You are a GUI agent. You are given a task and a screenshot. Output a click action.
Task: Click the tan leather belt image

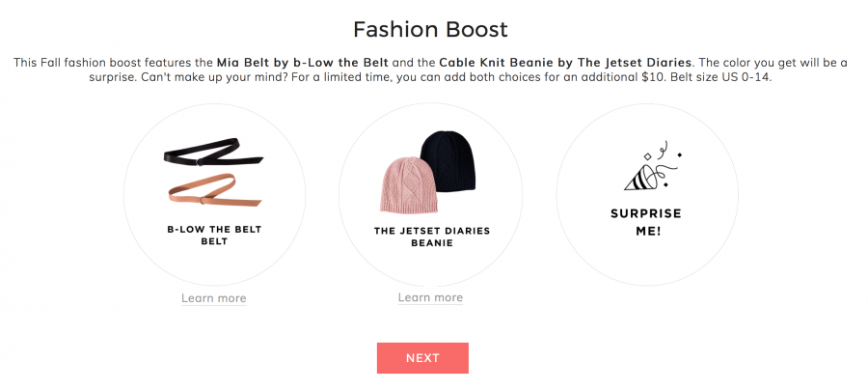pyautogui.click(x=214, y=190)
